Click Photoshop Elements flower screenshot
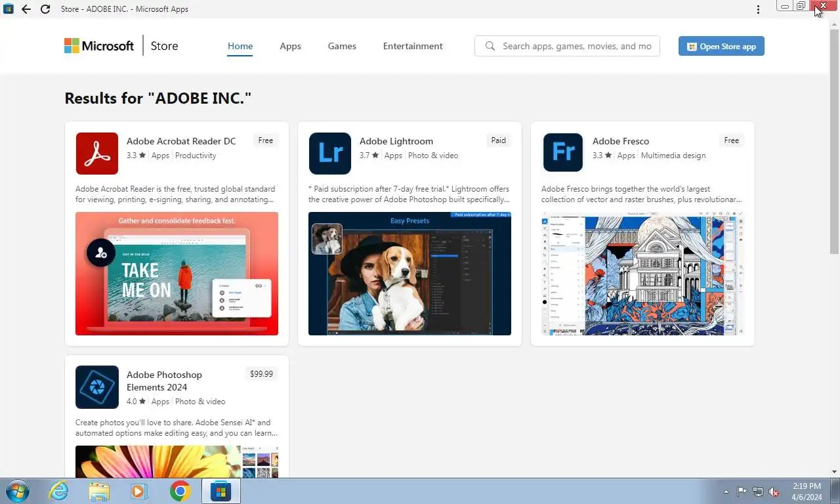Screen dimensions: 840x504 (177, 461)
